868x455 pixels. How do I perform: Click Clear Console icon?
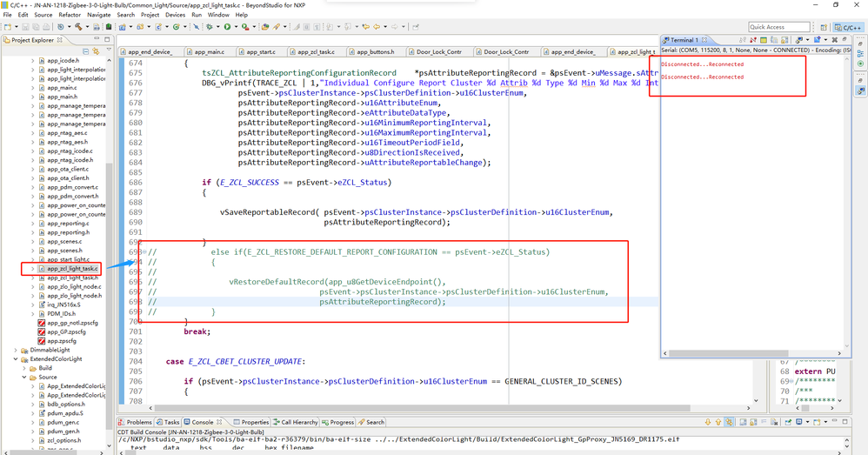click(x=774, y=422)
